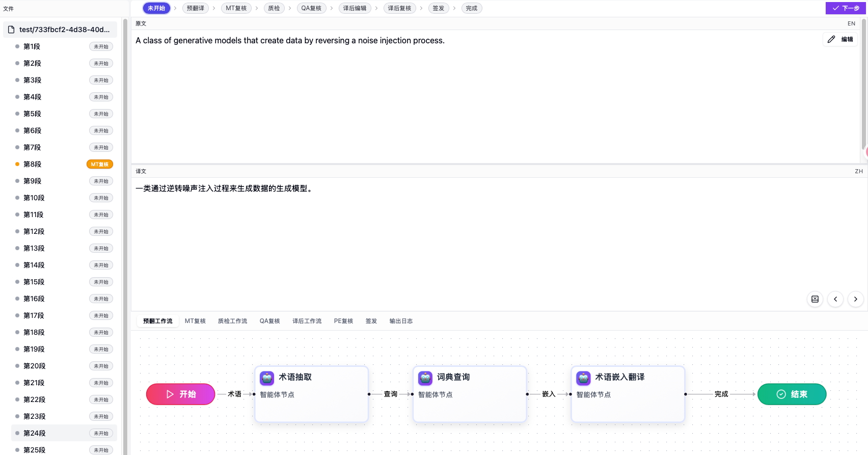
Task: Select the MT复核 stage pill at top
Action: coord(236,8)
